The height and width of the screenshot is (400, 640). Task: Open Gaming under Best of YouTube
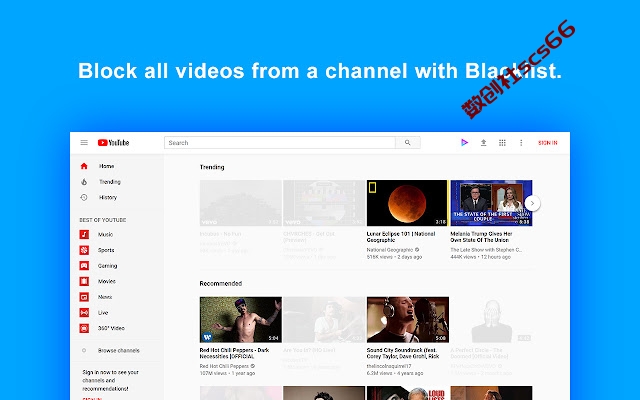pos(107,266)
